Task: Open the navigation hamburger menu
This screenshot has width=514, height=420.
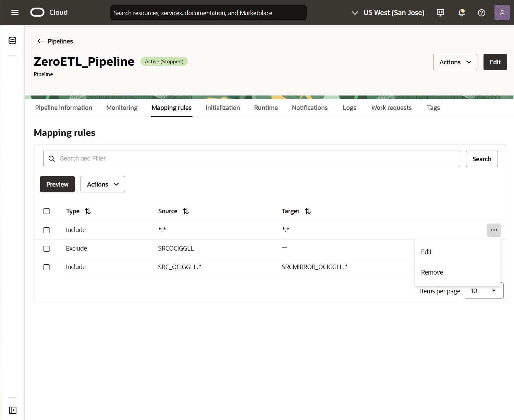Action: pyautogui.click(x=15, y=12)
